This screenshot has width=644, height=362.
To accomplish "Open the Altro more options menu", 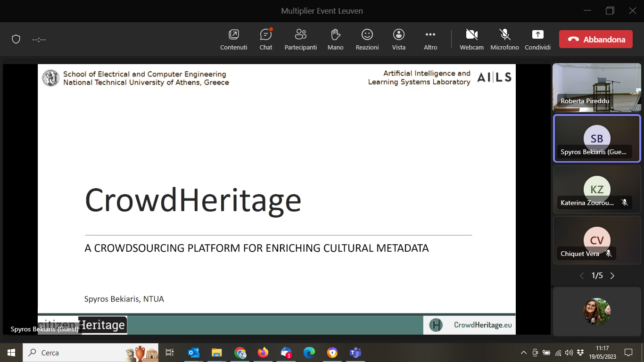I will (430, 40).
